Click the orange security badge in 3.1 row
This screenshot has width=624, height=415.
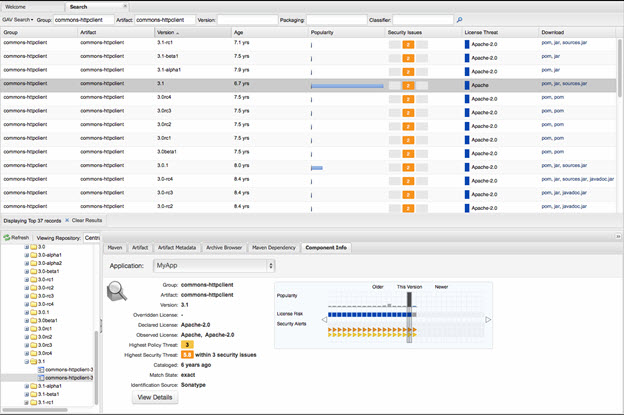coord(408,85)
